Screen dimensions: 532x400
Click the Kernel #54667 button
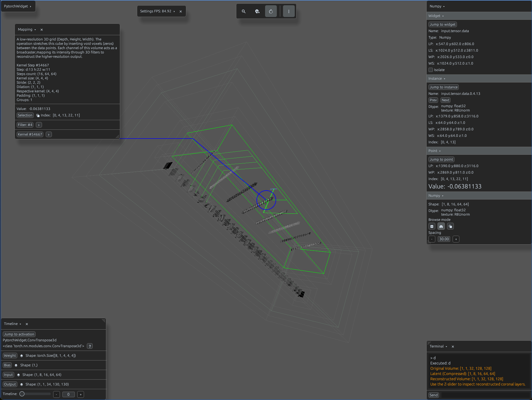pos(30,134)
